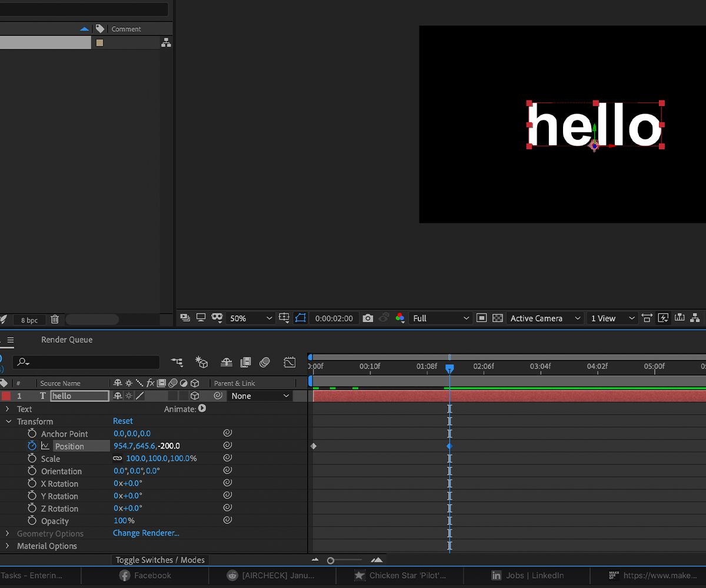Open the Graph Editor

[289, 362]
